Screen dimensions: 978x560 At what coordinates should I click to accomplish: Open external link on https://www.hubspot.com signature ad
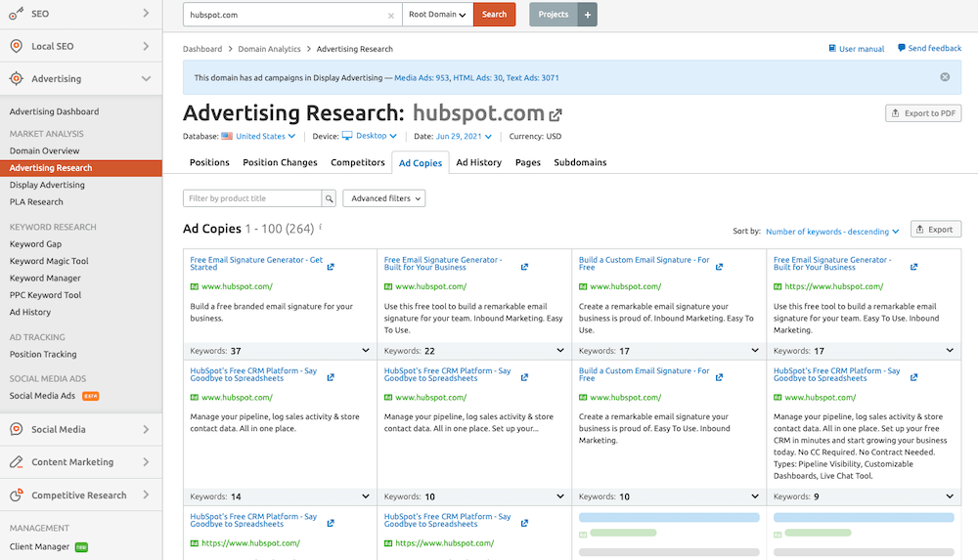pos(913,267)
